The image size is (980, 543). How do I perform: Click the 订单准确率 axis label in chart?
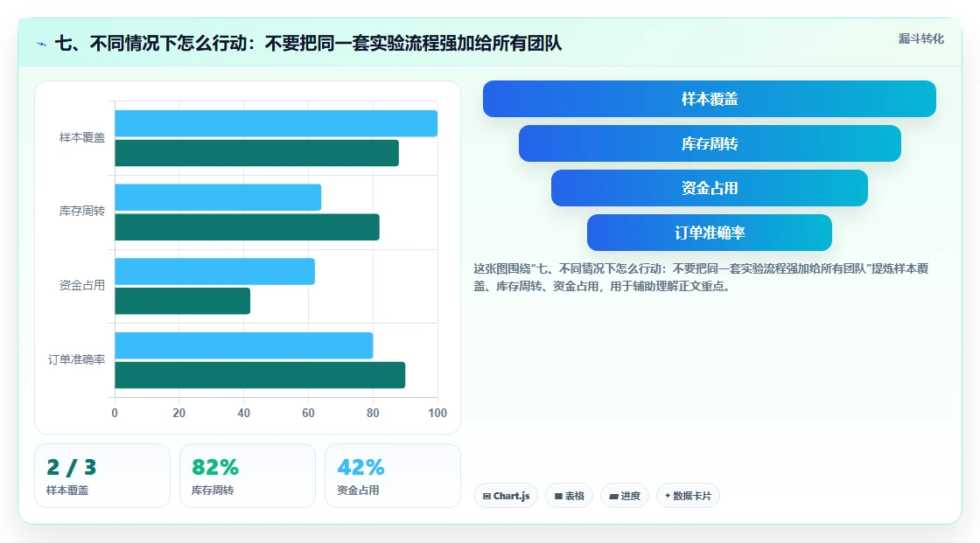point(76,359)
